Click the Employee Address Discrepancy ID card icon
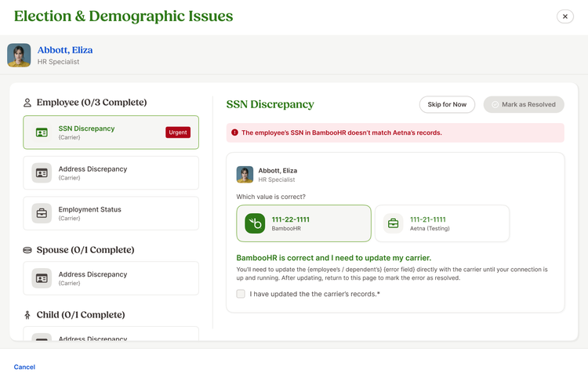The height and width of the screenshot is (384, 588). (x=42, y=173)
